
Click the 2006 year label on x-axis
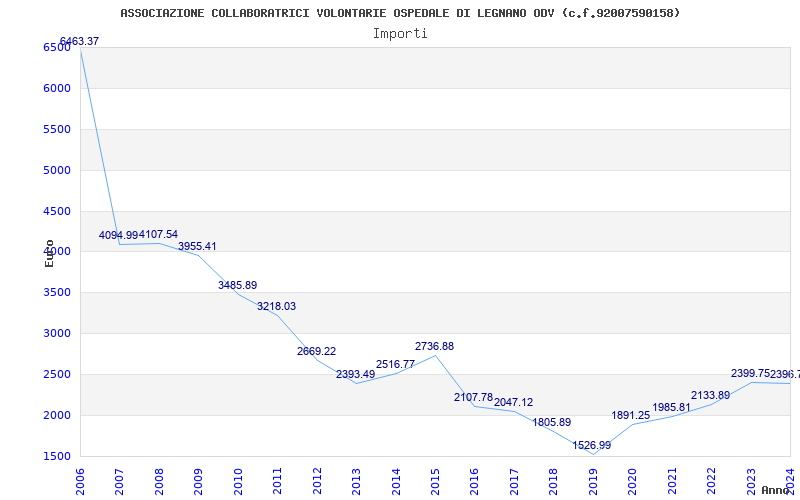point(80,481)
